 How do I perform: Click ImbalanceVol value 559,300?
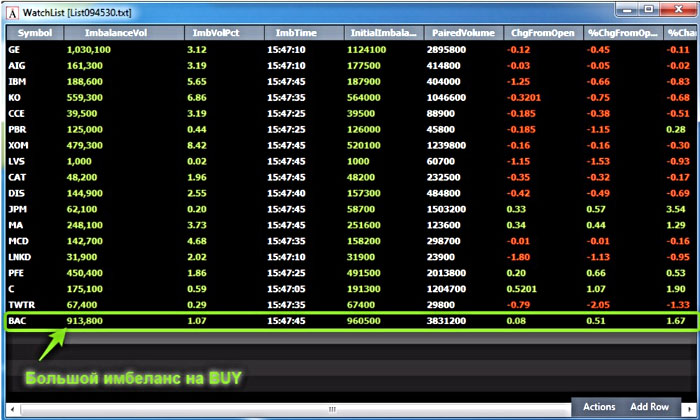point(85,98)
